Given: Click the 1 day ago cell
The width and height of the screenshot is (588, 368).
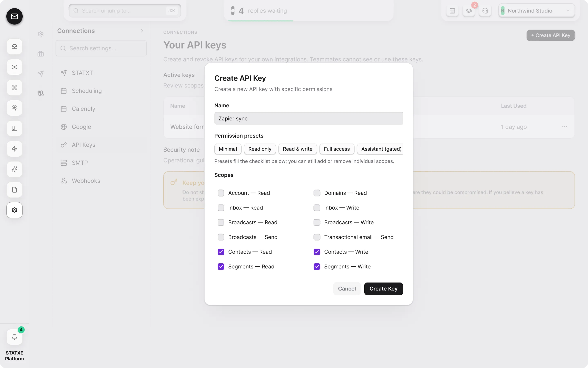Looking at the screenshot, I should (514, 127).
